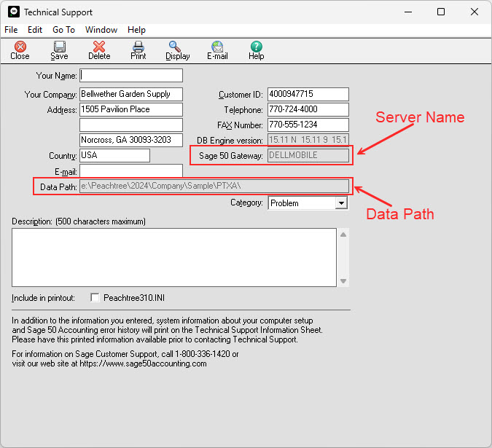Expand the Category dropdown arrow
This screenshot has width=492, height=448.
point(341,203)
